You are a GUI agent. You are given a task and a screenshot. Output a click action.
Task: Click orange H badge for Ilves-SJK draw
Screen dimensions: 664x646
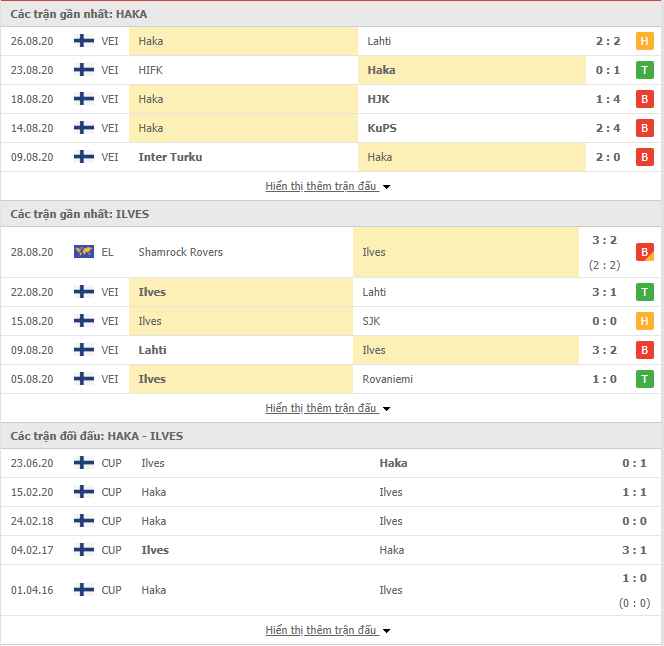tap(645, 321)
